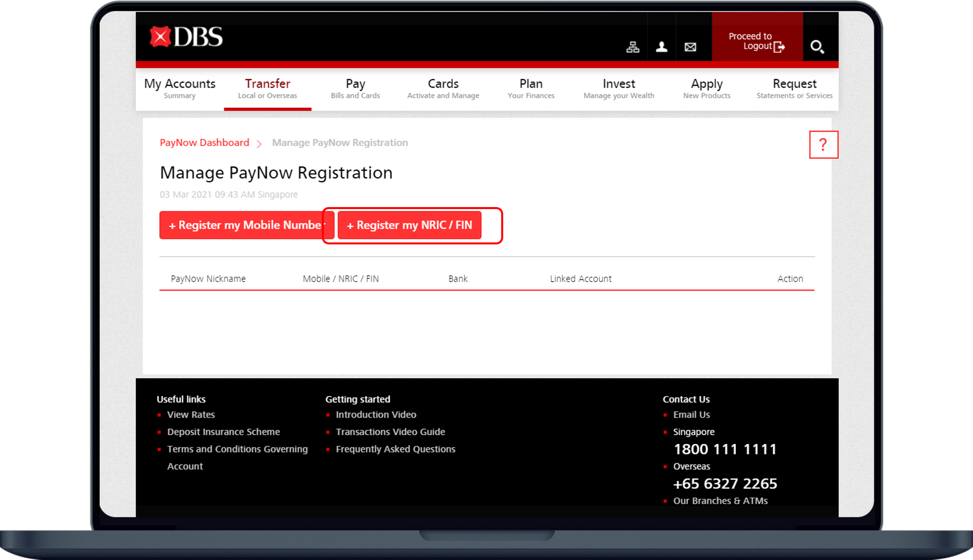Open Our Branches & ATMs link
Viewport: 973px width, 560px height.
[720, 501]
